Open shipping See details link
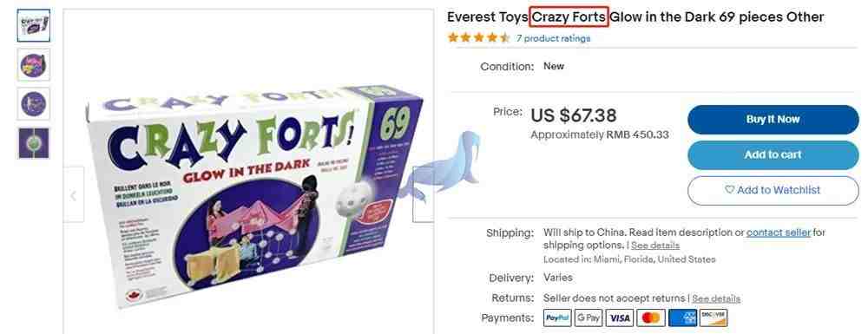Image resolution: width=868 pixels, height=334 pixels. pos(654,245)
